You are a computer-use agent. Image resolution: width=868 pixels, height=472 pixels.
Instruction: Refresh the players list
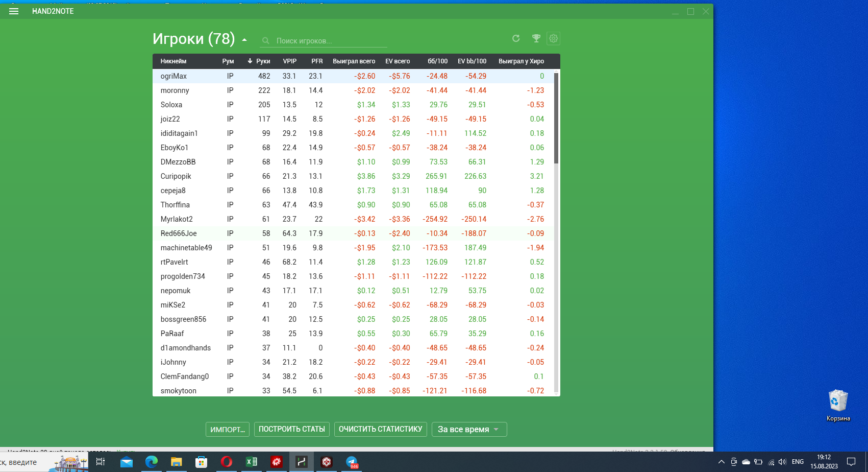516,38
